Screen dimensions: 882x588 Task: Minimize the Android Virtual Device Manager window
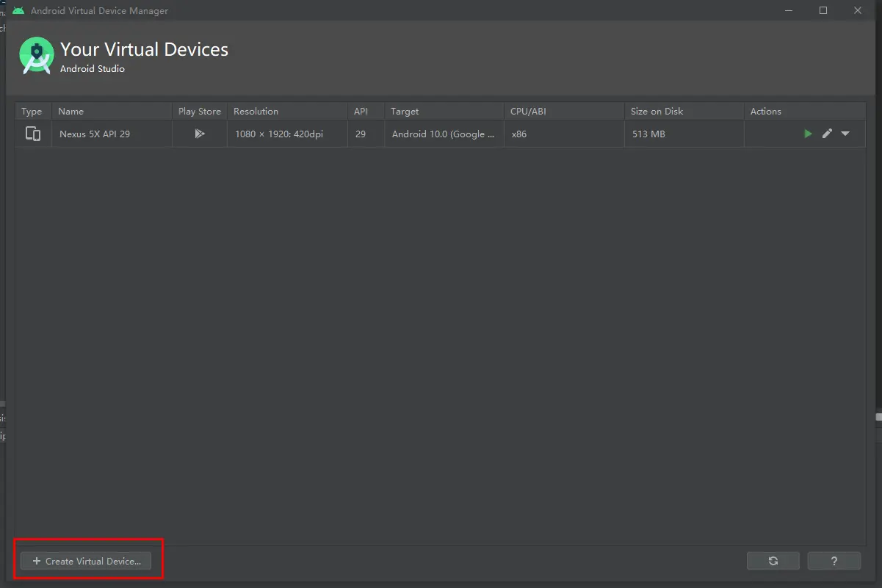tap(789, 10)
